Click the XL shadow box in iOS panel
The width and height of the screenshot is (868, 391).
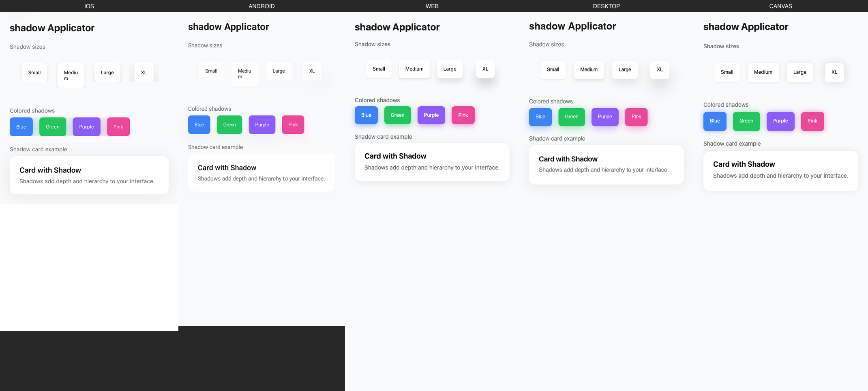click(x=144, y=73)
